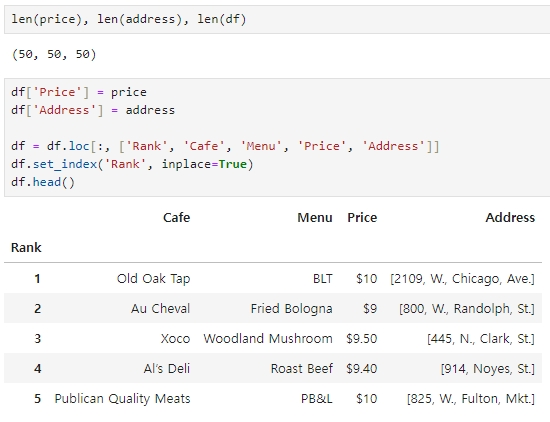550x422 pixels.
Task: Click the Publican Quality Meats cell
Action: pos(122,399)
